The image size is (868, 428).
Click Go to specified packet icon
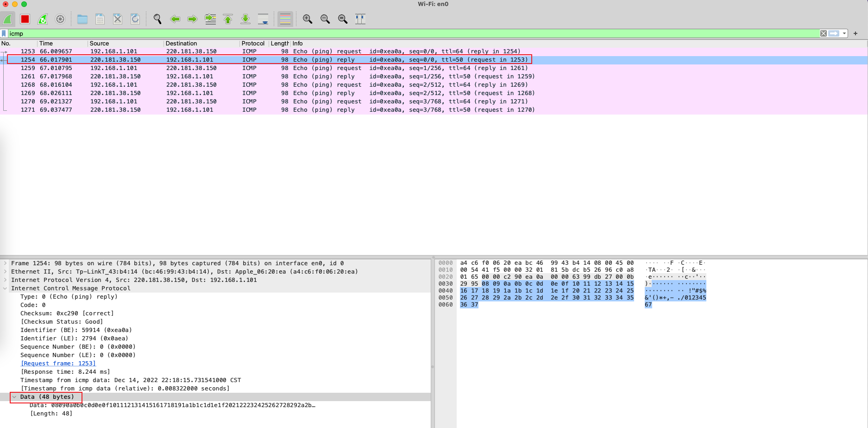(x=210, y=19)
